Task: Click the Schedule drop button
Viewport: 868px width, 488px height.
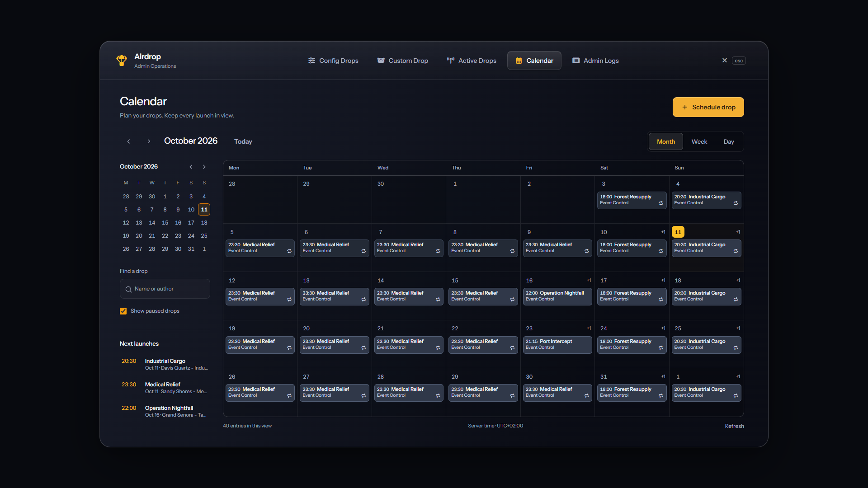Action: [708, 107]
